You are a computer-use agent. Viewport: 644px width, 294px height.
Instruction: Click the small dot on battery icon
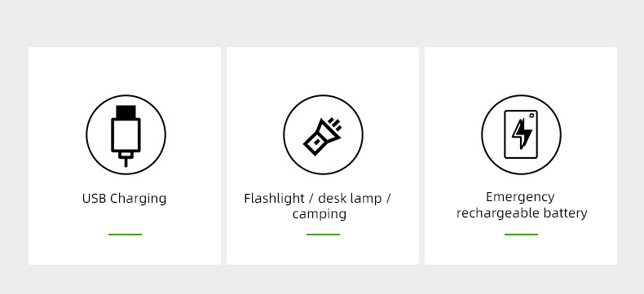coord(532,116)
